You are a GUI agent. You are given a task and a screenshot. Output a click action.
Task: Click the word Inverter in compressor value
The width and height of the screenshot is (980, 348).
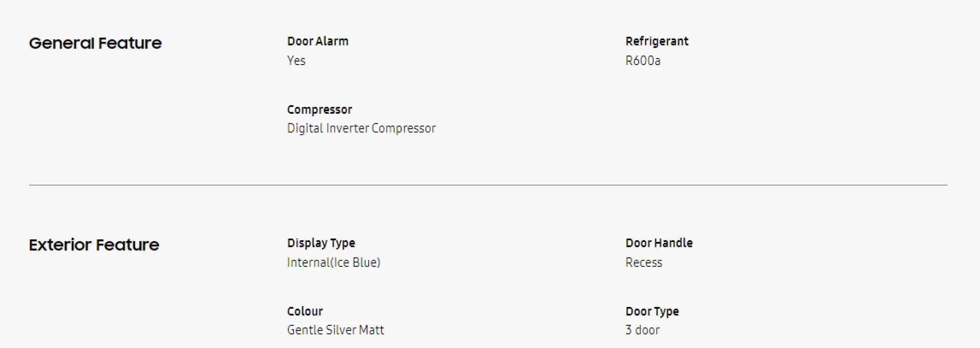tap(347, 128)
